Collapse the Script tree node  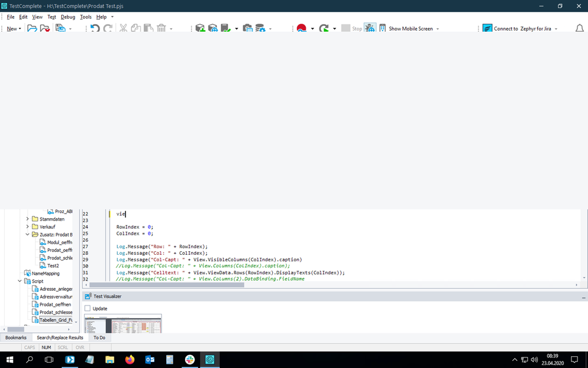pyautogui.click(x=19, y=281)
